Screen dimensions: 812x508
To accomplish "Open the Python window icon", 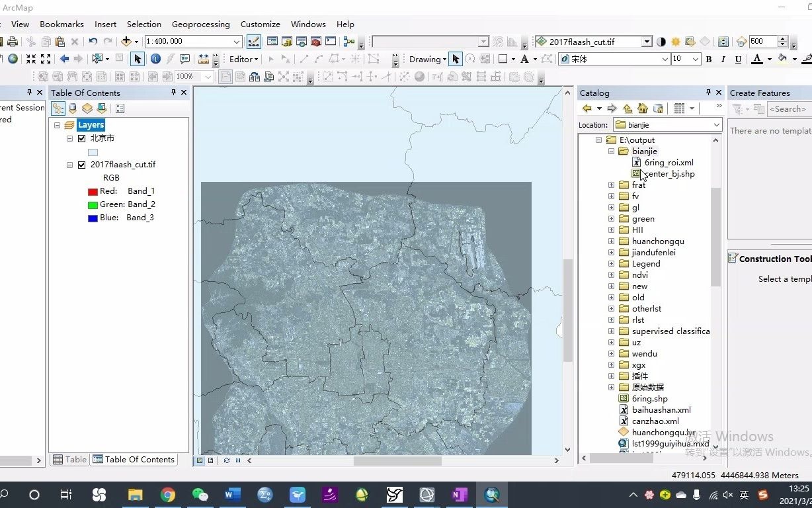I will click(330, 42).
